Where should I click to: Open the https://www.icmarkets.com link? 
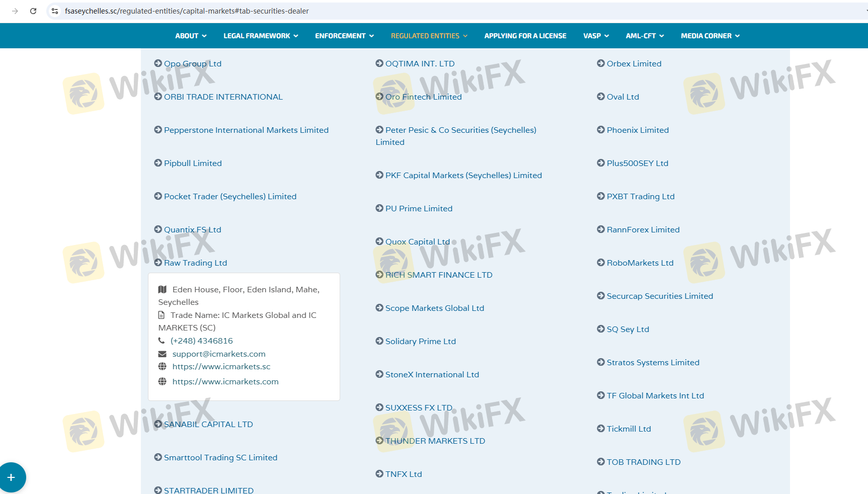coord(225,381)
